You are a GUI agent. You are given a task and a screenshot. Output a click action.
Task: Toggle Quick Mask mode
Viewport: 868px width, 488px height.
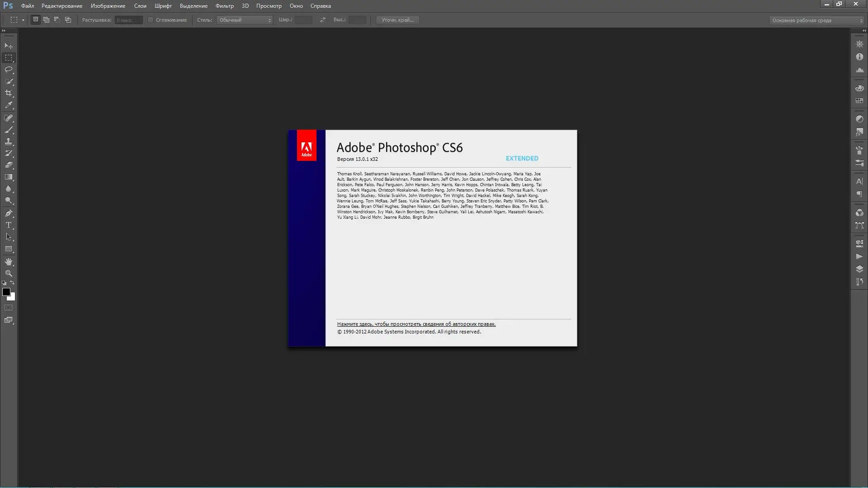(x=9, y=308)
